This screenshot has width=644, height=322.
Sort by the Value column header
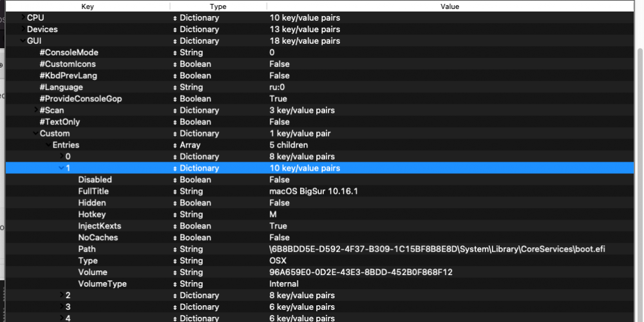coord(450,6)
